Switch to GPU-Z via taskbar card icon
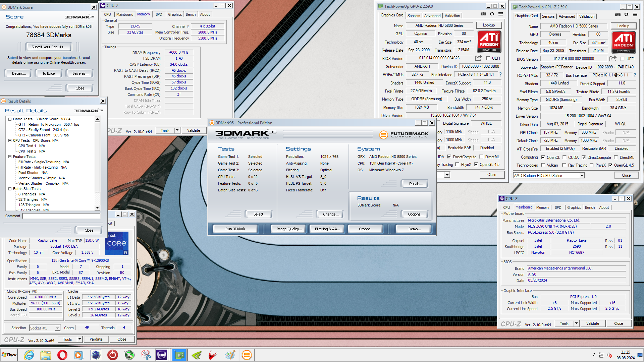 [179, 355]
